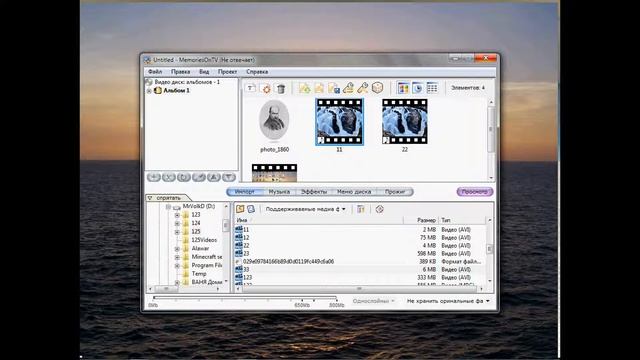The width and height of the screenshot is (640, 360).
Task: Select the photo_1860 portrait thumbnail
Action: 274,121
